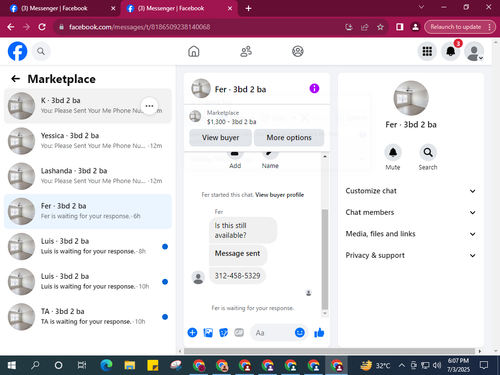Expand Media, files and links section
This screenshot has width=500, height=375.
[411, 234]
